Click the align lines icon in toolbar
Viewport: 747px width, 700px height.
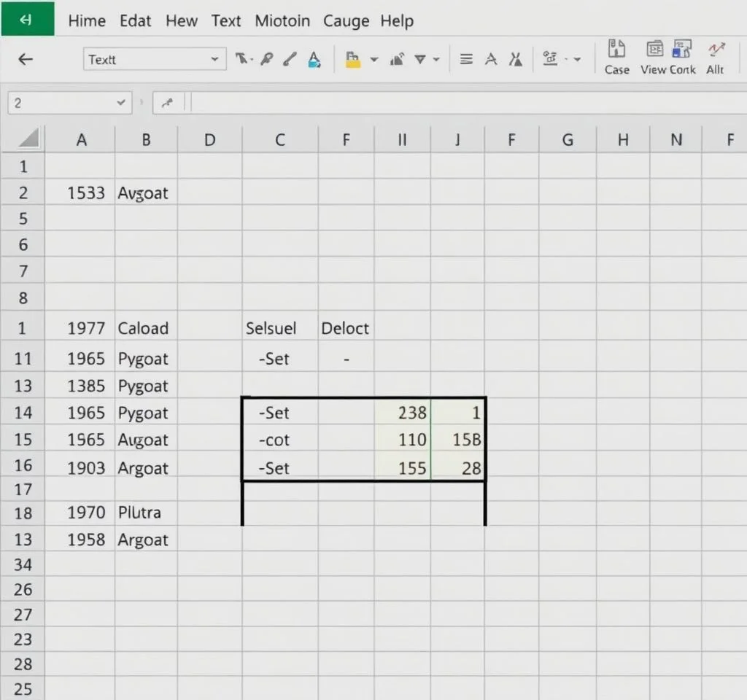tap(467, 60)
